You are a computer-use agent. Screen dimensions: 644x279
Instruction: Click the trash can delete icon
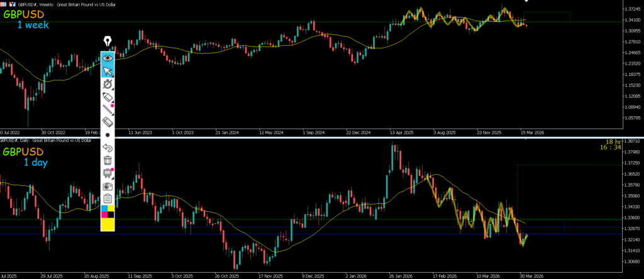108,161
